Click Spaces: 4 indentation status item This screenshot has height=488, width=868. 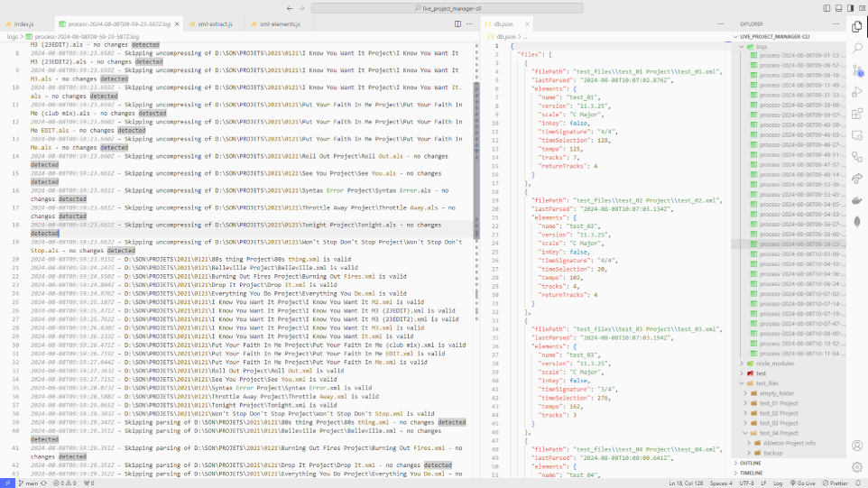721,483
